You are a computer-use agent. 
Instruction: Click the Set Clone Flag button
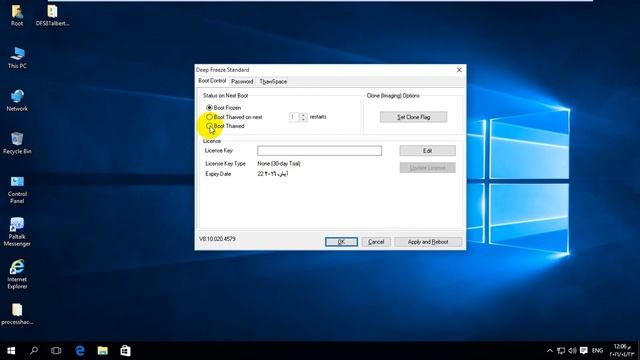point(413,117)
